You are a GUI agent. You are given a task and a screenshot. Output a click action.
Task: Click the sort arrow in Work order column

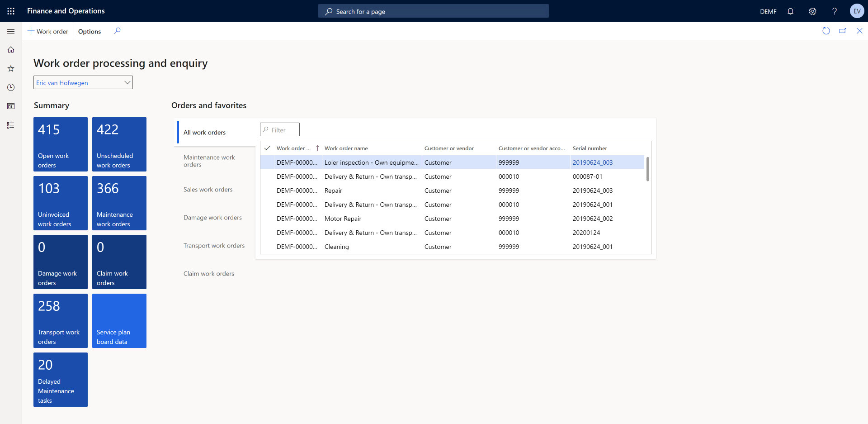pos(317,148)
